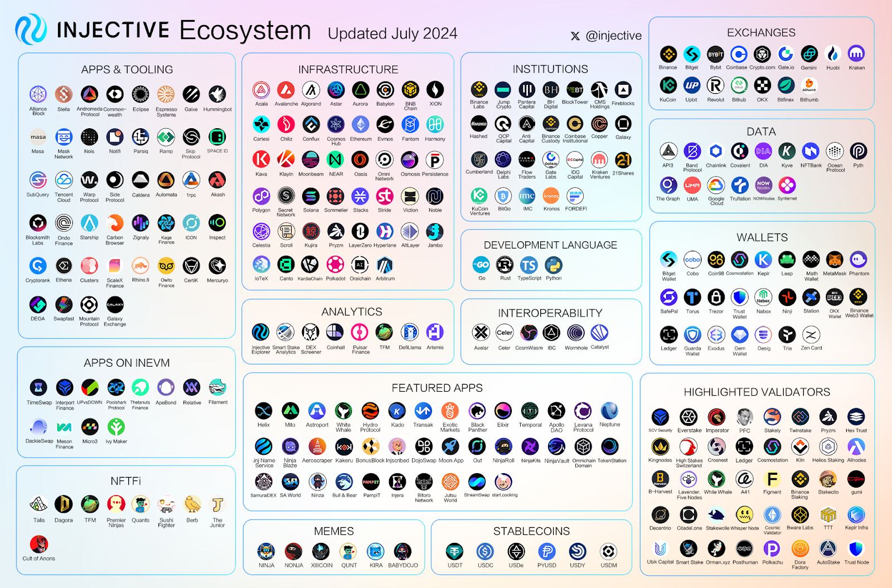892x588 pixels.
Task: Click the Rust language icon
Action: click(x=505, y=265)
